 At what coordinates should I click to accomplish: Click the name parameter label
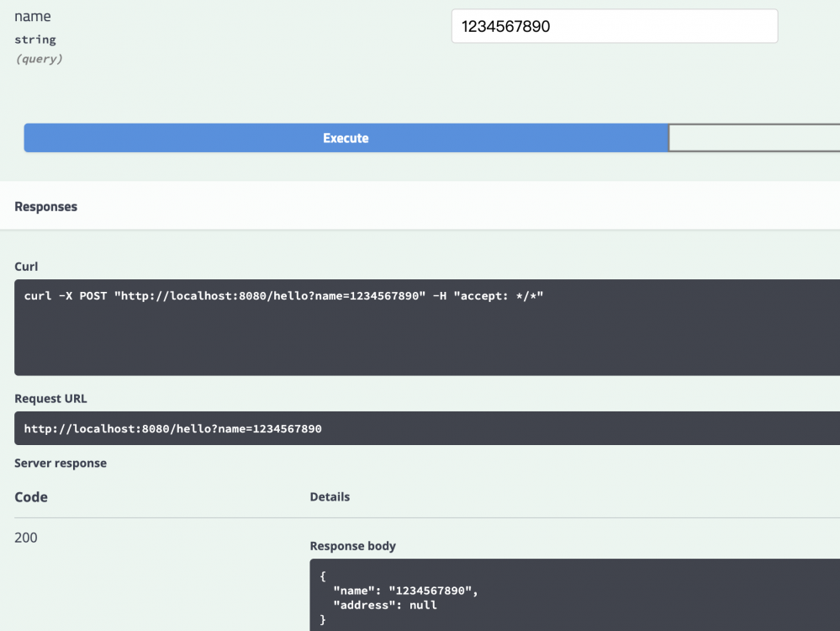33,16
